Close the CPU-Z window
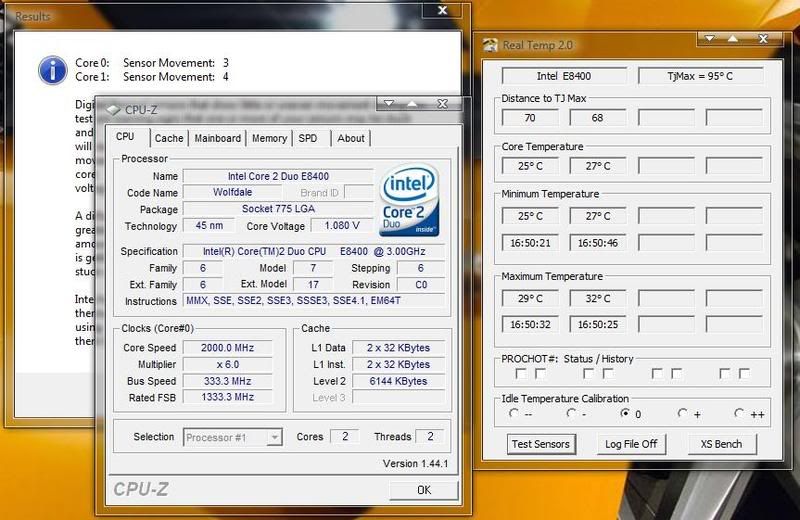 [x=443, y=103]
